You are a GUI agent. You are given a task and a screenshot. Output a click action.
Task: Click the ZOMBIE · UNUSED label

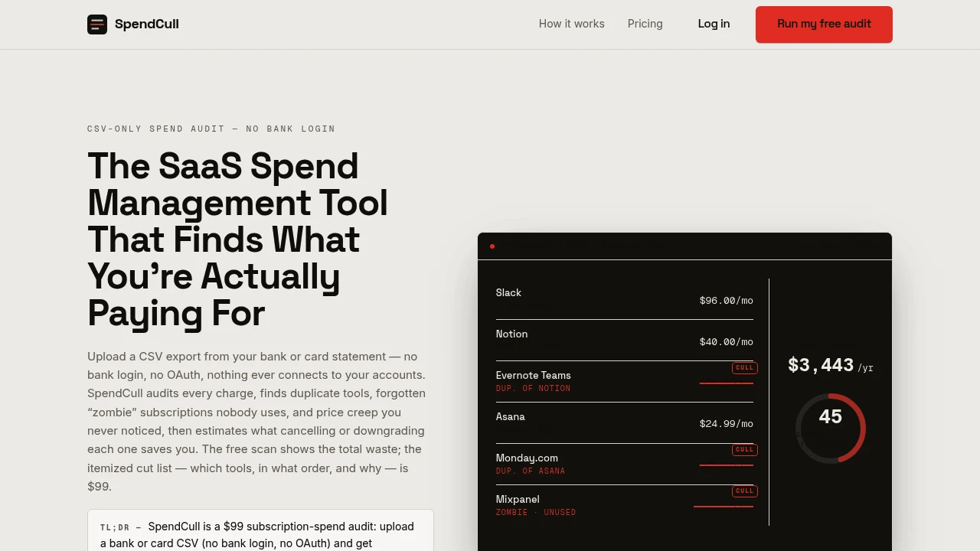536,513
